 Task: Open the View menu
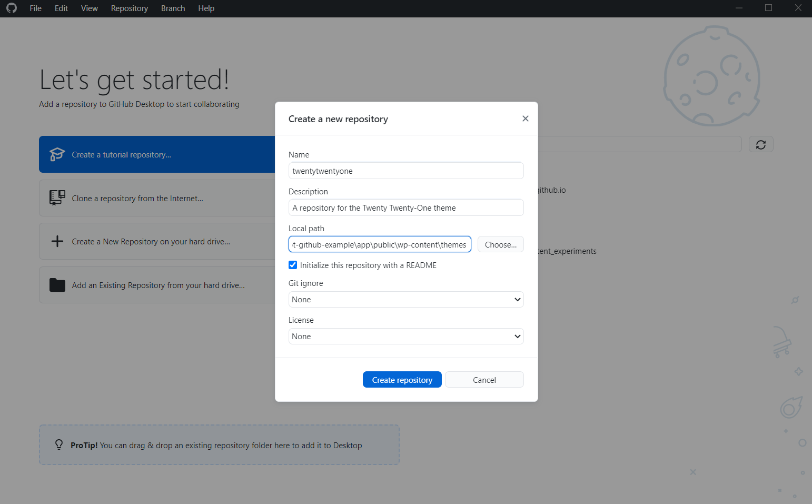tap(89, 8)
